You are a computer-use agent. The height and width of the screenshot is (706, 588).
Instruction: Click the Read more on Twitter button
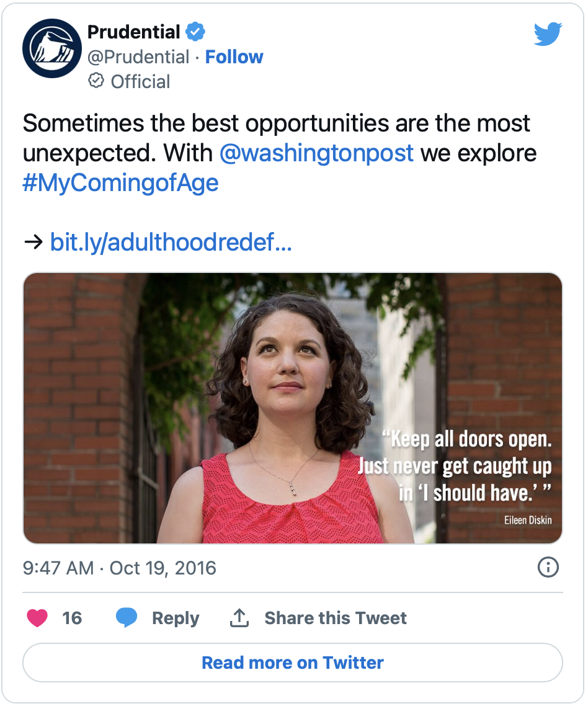[x=293, y=663]
